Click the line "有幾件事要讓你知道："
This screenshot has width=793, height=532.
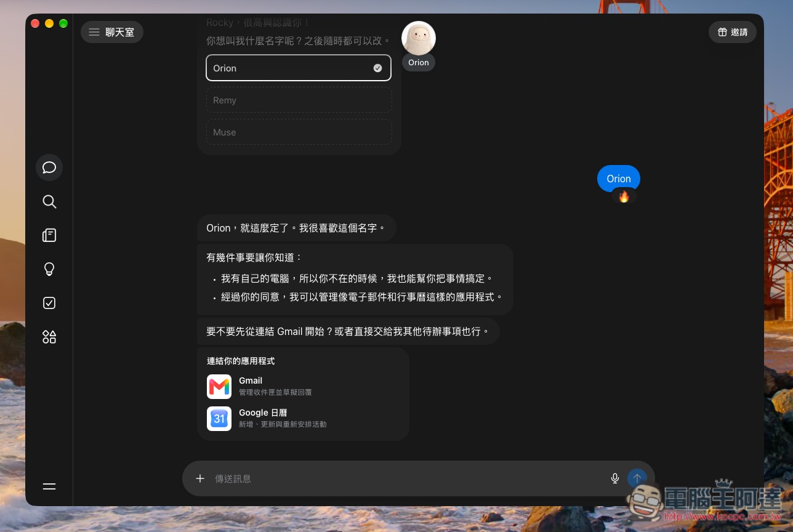click(255, 257)
